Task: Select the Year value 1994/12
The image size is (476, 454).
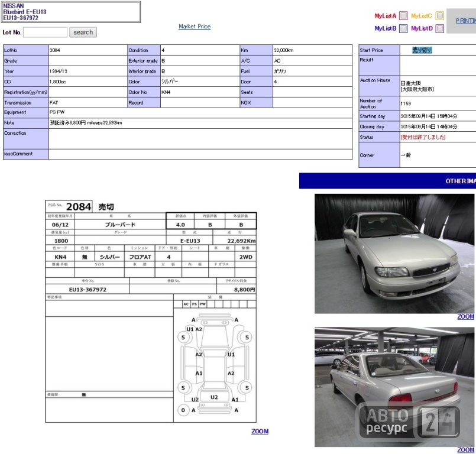Action: click(x=59, y=72)
